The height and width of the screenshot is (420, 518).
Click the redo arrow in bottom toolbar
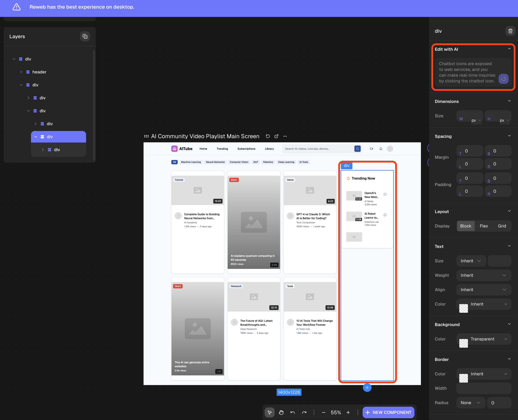(x=304, y=412)
